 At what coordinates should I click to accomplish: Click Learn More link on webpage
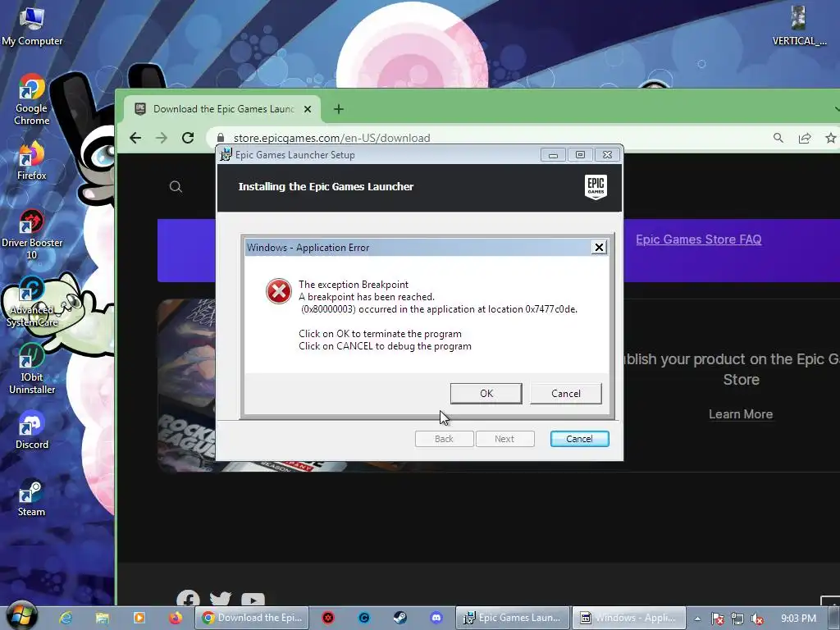pos(741,414)
